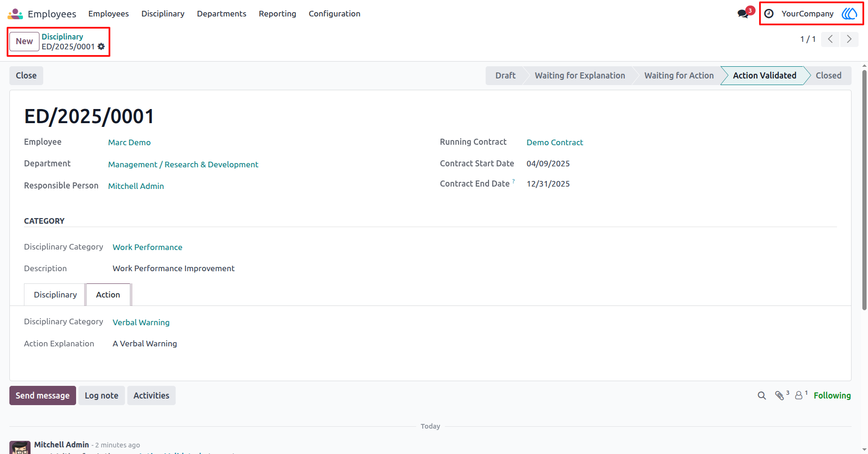Open the Reporting menu
868x454 pixels.
tap(278, 14)
